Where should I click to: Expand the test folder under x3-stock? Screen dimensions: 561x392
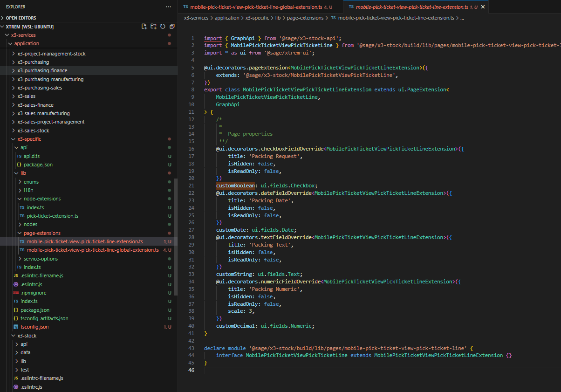[16, 370]
